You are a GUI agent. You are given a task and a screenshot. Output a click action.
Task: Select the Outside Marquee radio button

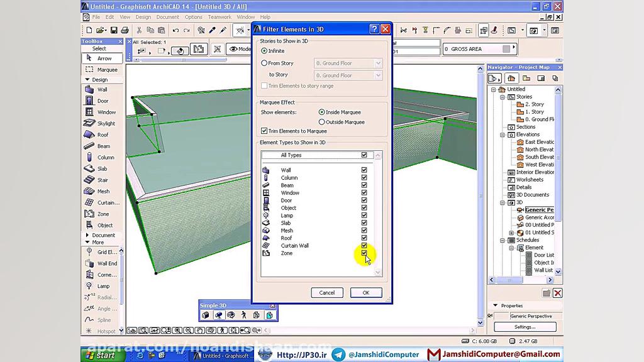pyautogui.click(x=322, y=122)
